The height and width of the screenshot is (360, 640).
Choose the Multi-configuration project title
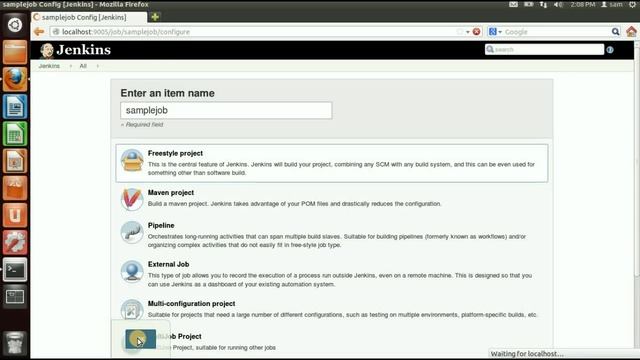(x=191, y=304)
